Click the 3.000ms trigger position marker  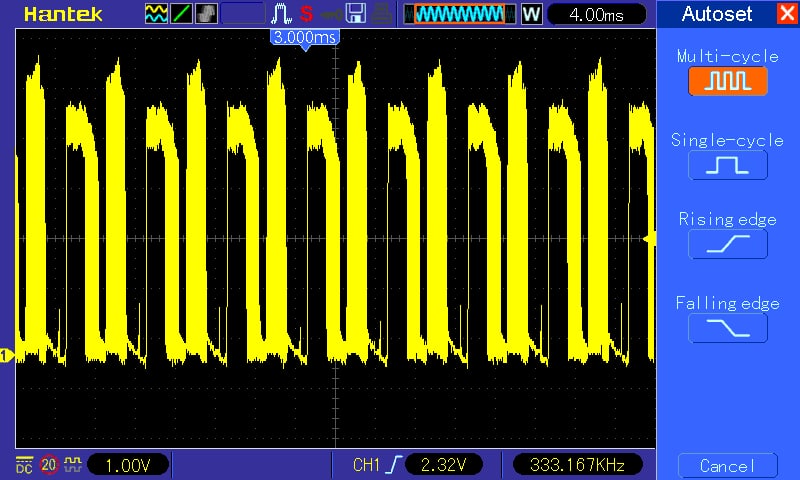point(305,37)
